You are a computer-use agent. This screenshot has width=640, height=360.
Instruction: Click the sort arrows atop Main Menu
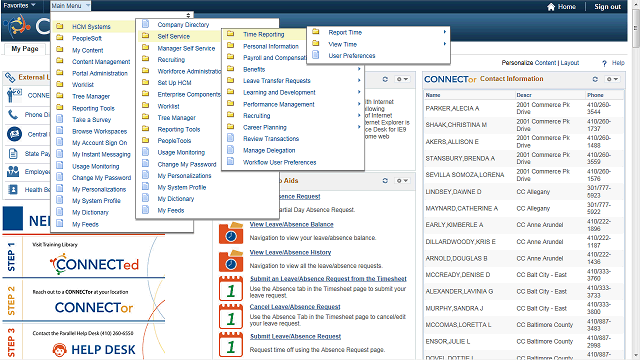click(x=188, y=15)
